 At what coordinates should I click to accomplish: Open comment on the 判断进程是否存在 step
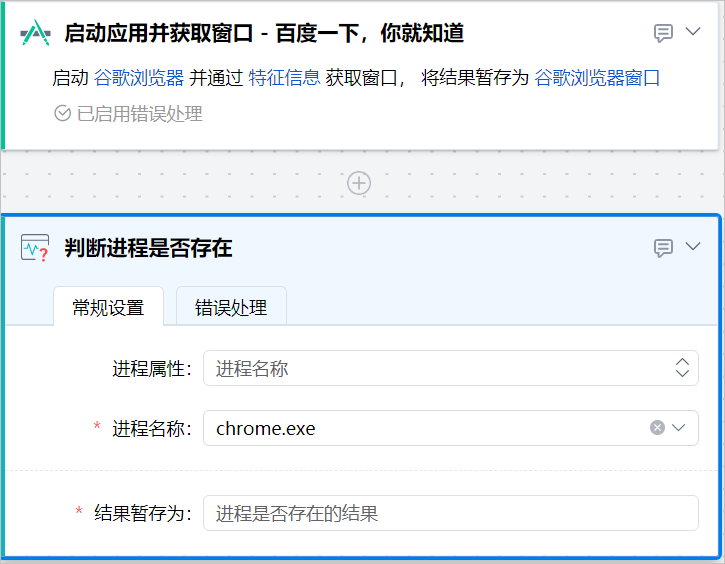[663, 248]
